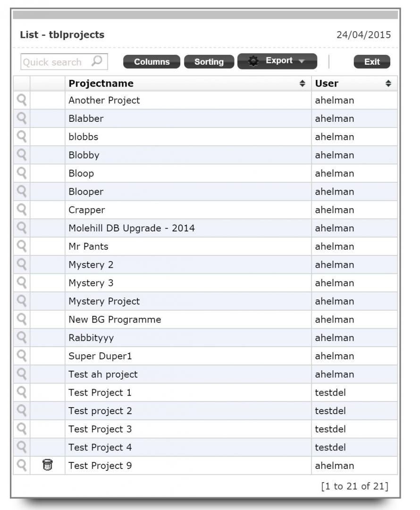Click view icon for Super Duper1 row
This screenshot has height=510, width=420.
tap(22, 356)
